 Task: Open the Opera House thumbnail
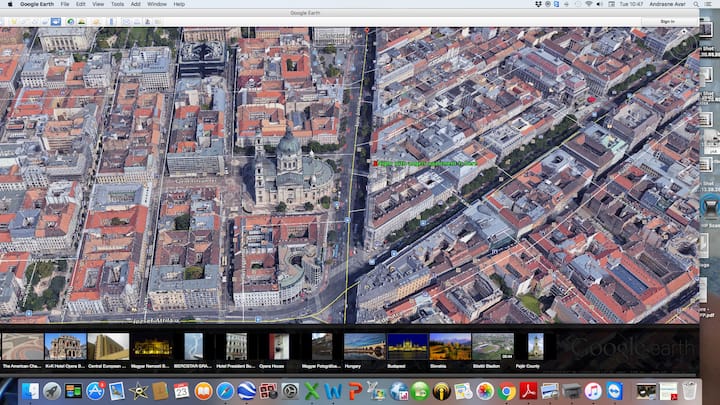click(x=279, y=346)
